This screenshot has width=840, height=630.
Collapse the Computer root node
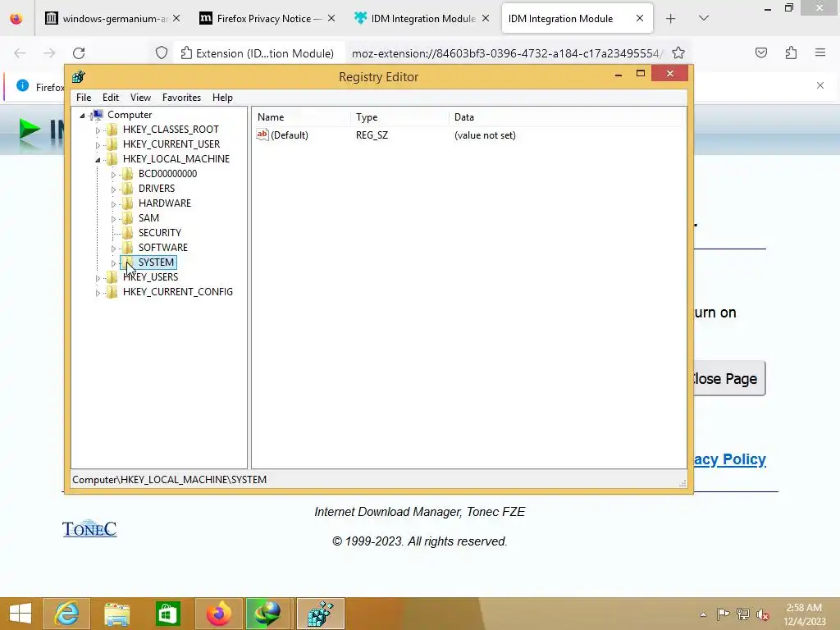(x=82, y=115)
